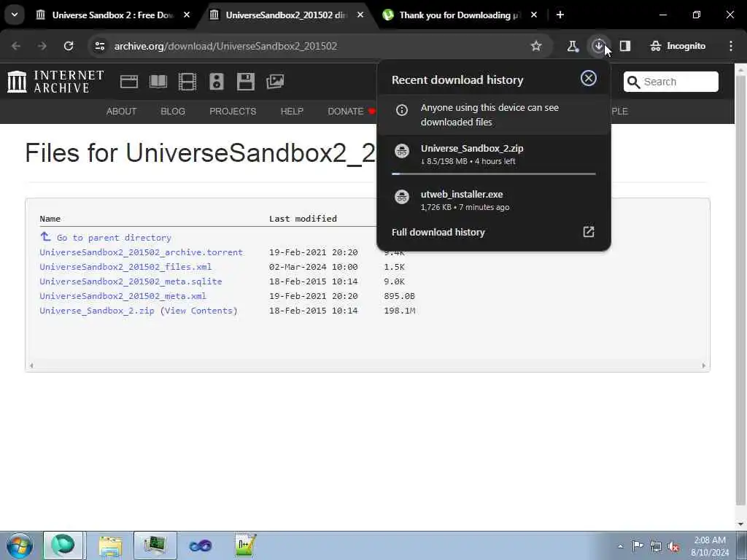Open the Windows Start menu
Viewport: 747px width, 560px height.
[19, 545]
